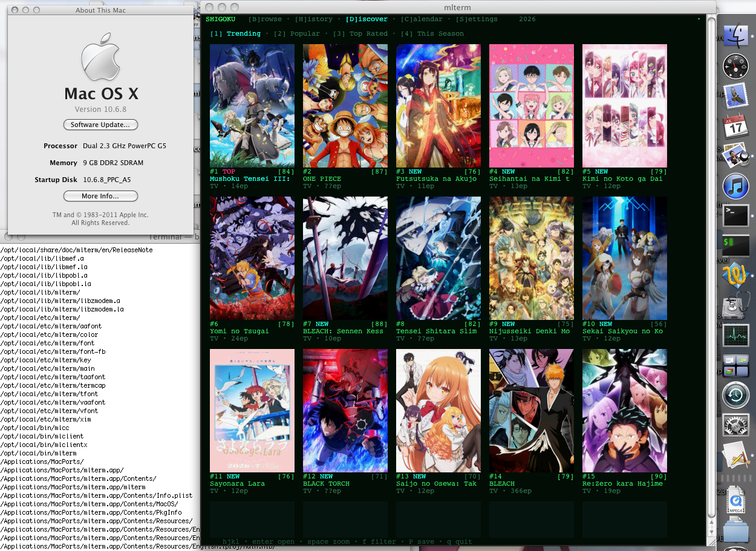The width and height of the screenshot is (756, 551).
Task: Open Finder from the Dock
Action: pos(735,36)
